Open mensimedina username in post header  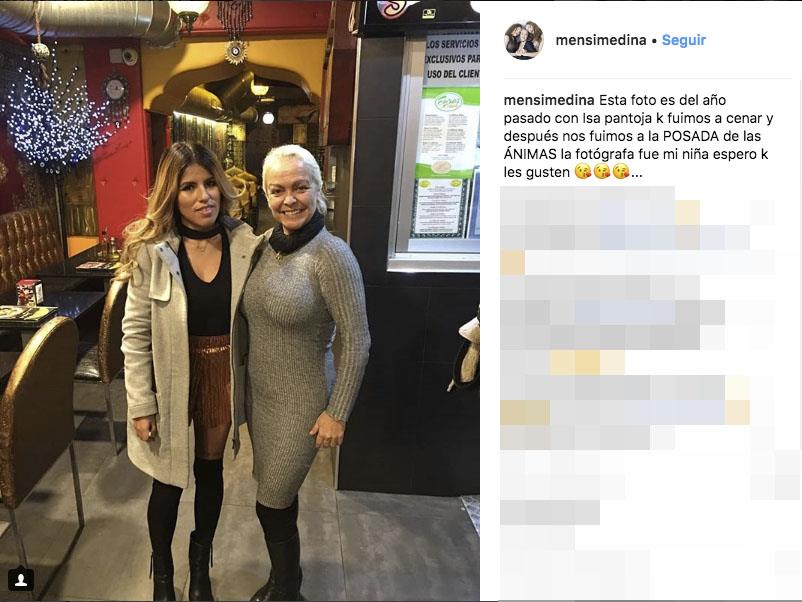[x=601, y=40]
